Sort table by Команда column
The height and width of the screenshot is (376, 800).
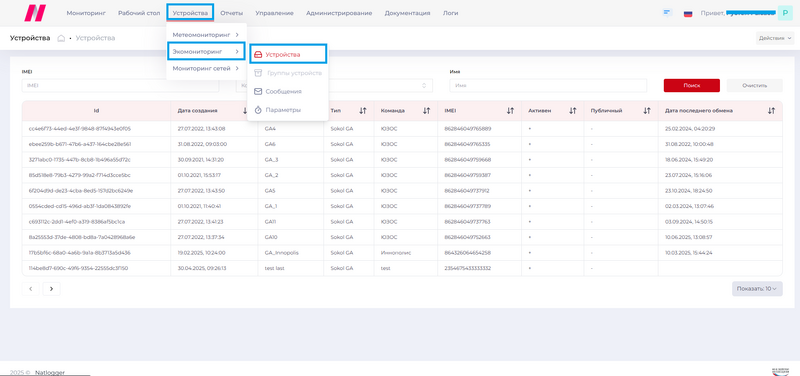pyautogui.click(x=426, y=111)
